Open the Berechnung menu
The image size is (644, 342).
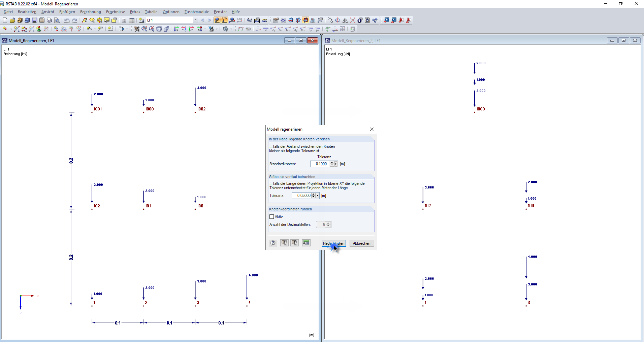point(90,12)
